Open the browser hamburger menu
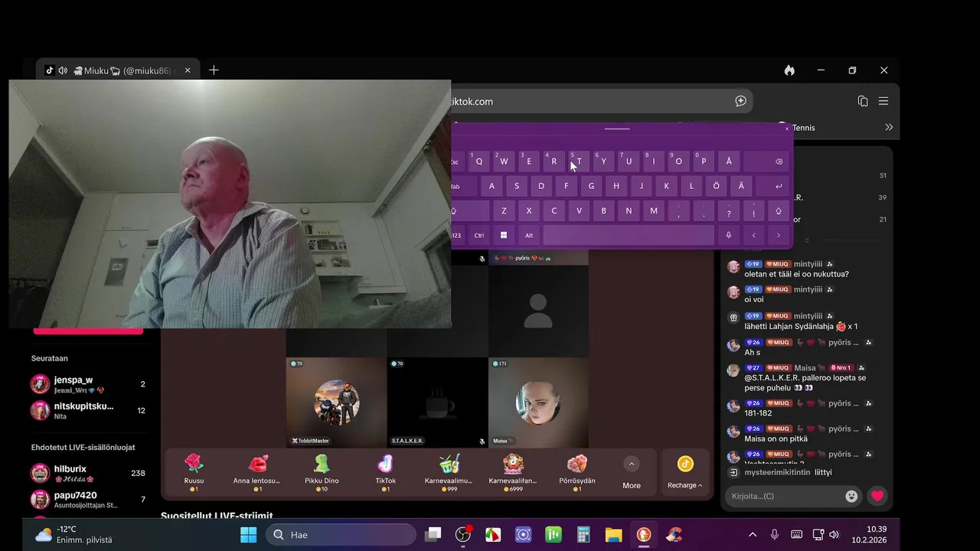Viewport: 980px width, 551px height. tap(884, 101)
